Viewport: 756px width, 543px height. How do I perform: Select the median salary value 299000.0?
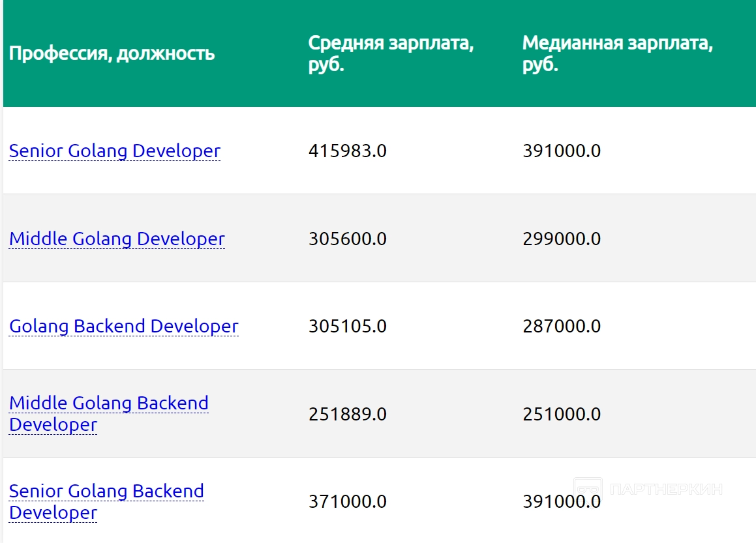pyautogui.click(x=562, y=239)
